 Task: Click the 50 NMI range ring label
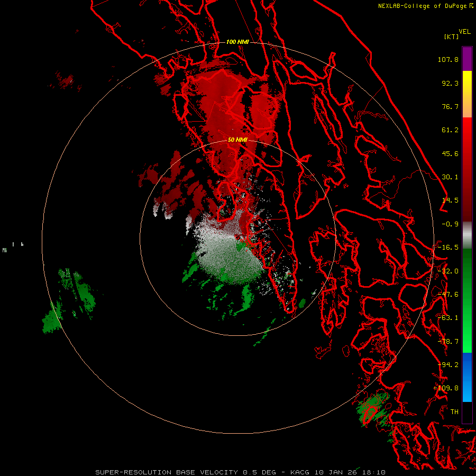pyautogui.click(x=237, y=140)
